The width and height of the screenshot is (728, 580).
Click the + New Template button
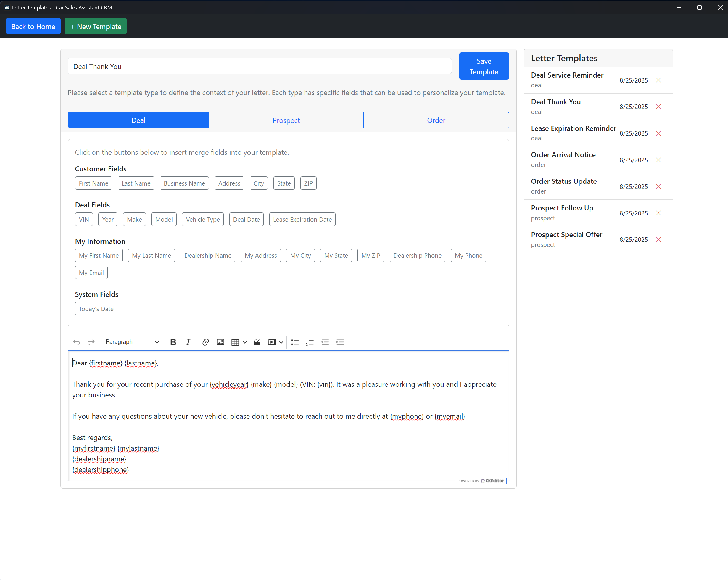coord(96,26)
